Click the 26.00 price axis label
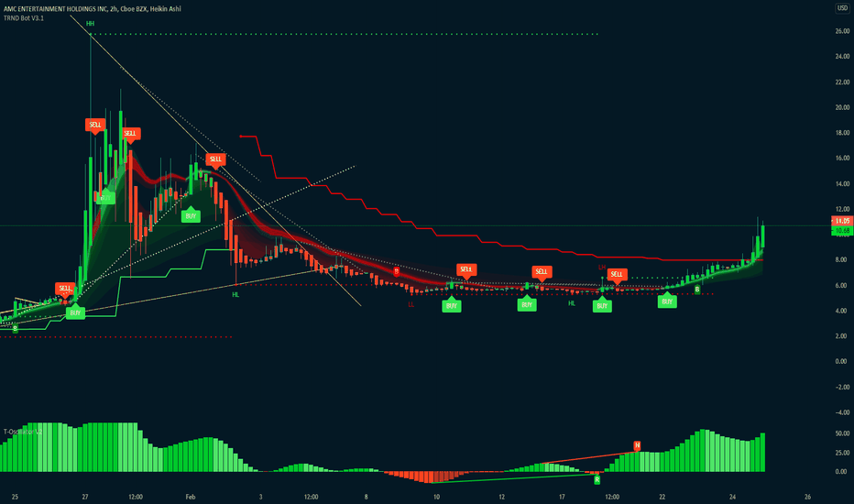This screenshot has height=504, width=854. click(x=842, y=31)
